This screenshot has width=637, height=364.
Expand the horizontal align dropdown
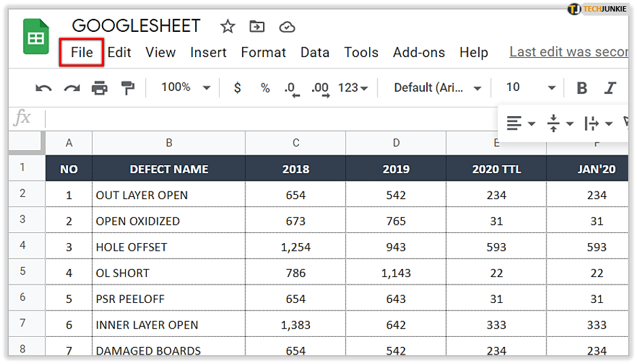pos(521,124)
